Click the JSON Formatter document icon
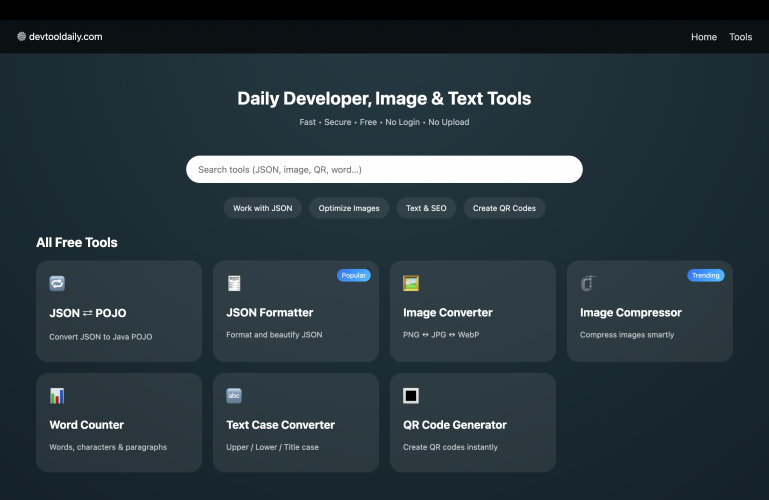Viewport: 769px width, 500px height. click(x=234, y=283)
